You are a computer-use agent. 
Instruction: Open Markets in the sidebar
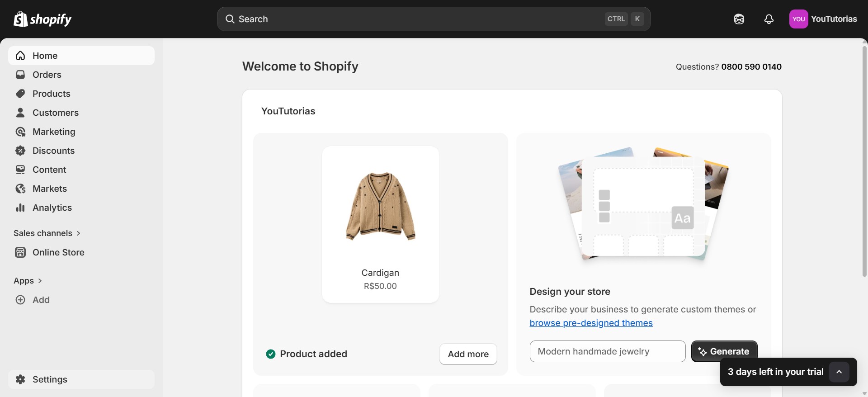(x=81, y=189)
